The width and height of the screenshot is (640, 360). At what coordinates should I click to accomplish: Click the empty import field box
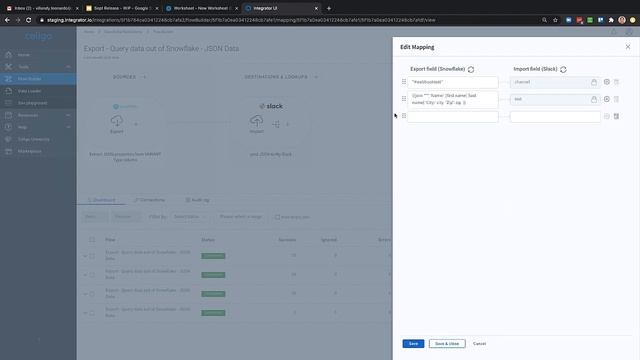tap(555, 116)
